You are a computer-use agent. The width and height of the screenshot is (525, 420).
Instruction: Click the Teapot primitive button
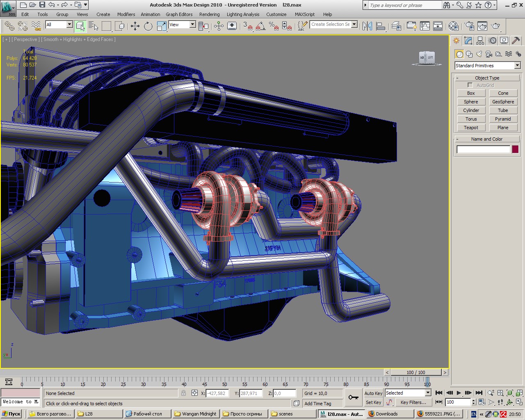pyautogui.click(x=471, y=128)
